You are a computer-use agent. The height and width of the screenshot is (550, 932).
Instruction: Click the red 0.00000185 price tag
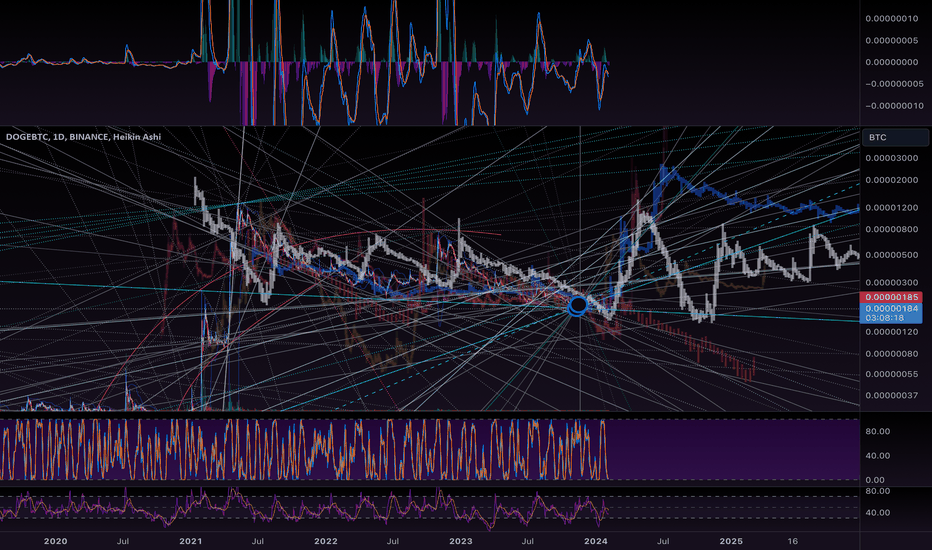891,297
